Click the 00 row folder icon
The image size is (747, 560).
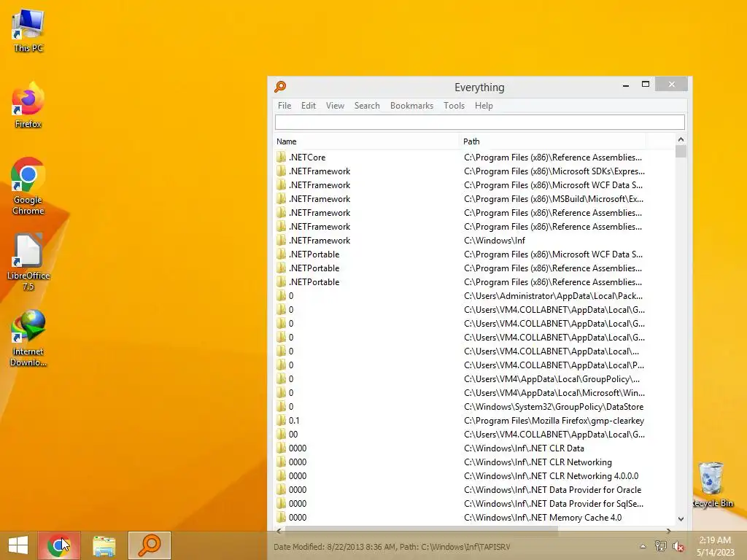click(281, 435)
